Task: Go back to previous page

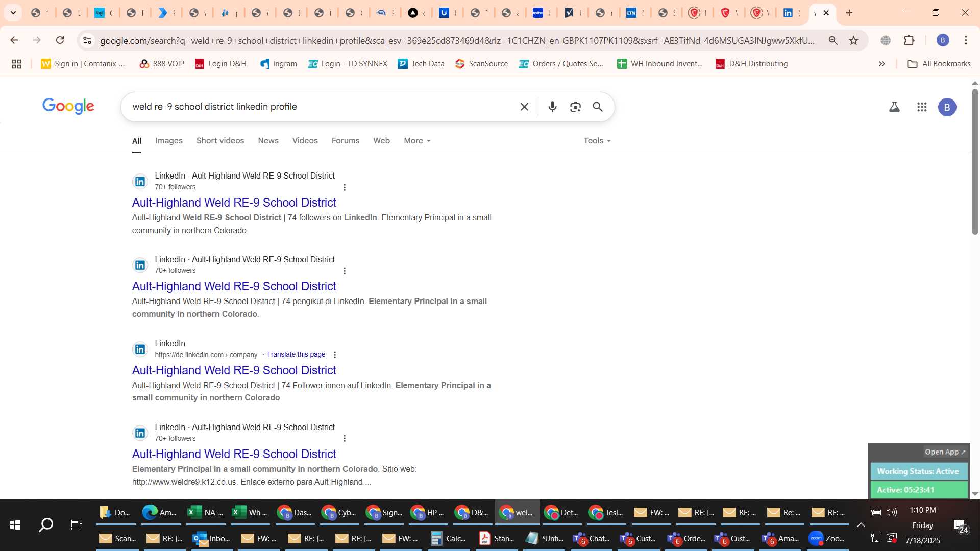Action: [14, 40]
